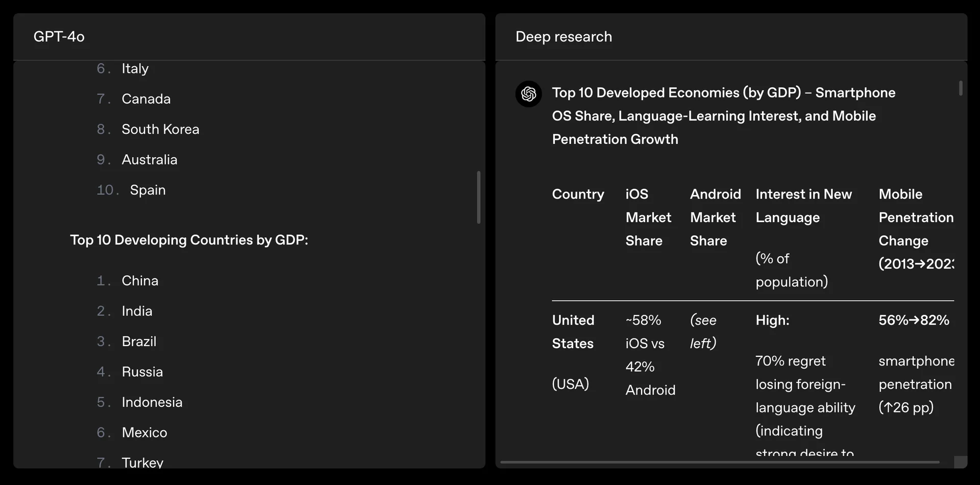The height and width of the screenshot is (485, 980).
Task: Click the Interest in New Language header
Action: 803,206
